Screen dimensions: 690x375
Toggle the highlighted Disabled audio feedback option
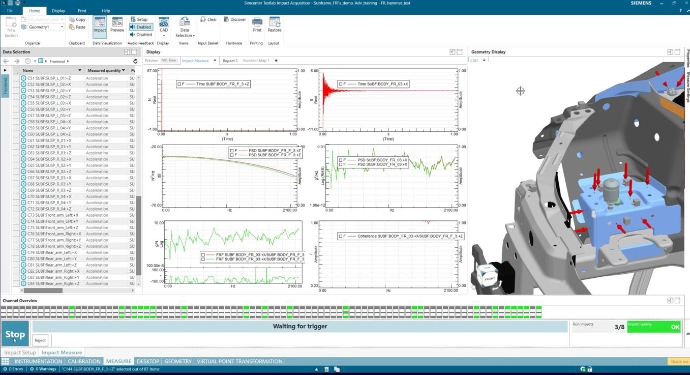pos(141,27)
